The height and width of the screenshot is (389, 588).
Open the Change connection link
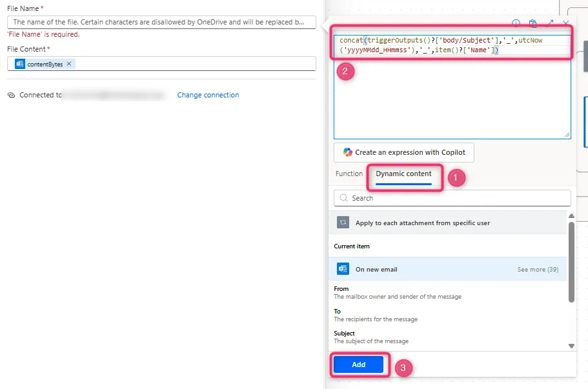[x=208, y=95]
